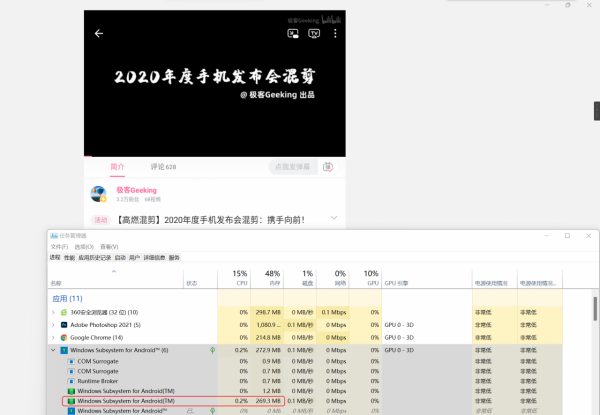Click the Windows Subsystem for Android™ (6) icon
The height and width of the screenshot is (415, 600).
point(64,350)
